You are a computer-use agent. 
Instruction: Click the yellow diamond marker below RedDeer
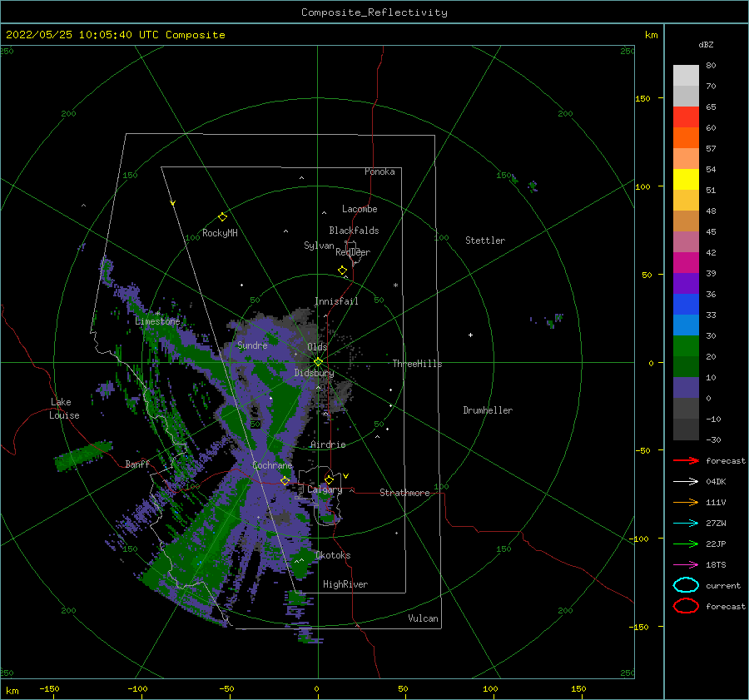pos(343,271)
